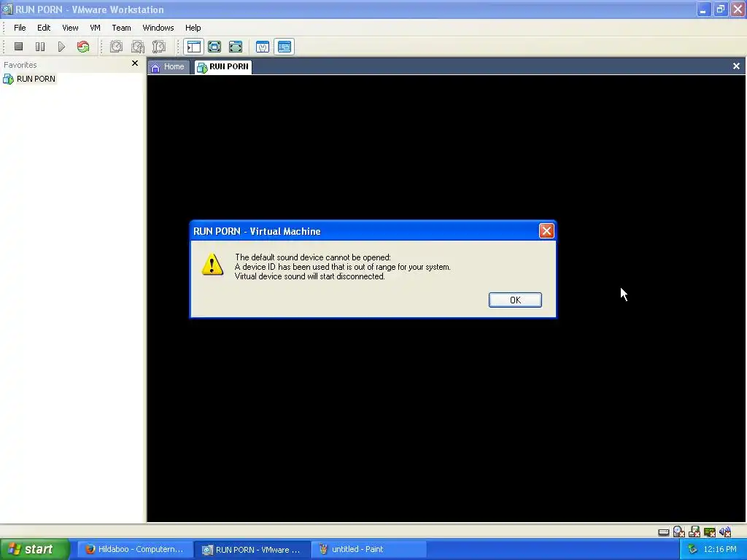
Task: Click the system tray network icon
Action: point(692,550)
